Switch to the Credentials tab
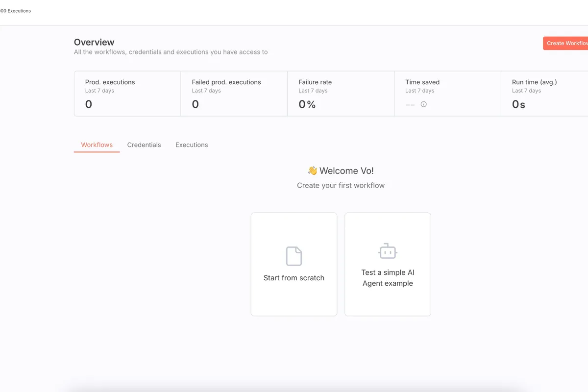 click(144, 145)
